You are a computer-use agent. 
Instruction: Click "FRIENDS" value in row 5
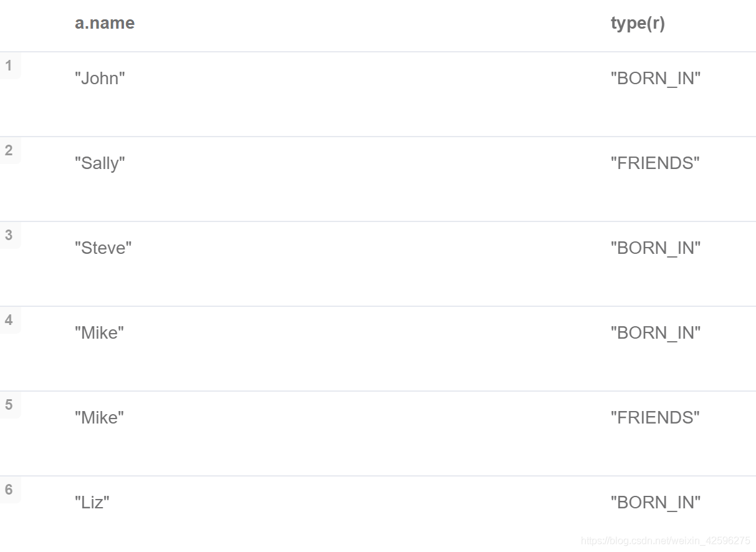655,418
